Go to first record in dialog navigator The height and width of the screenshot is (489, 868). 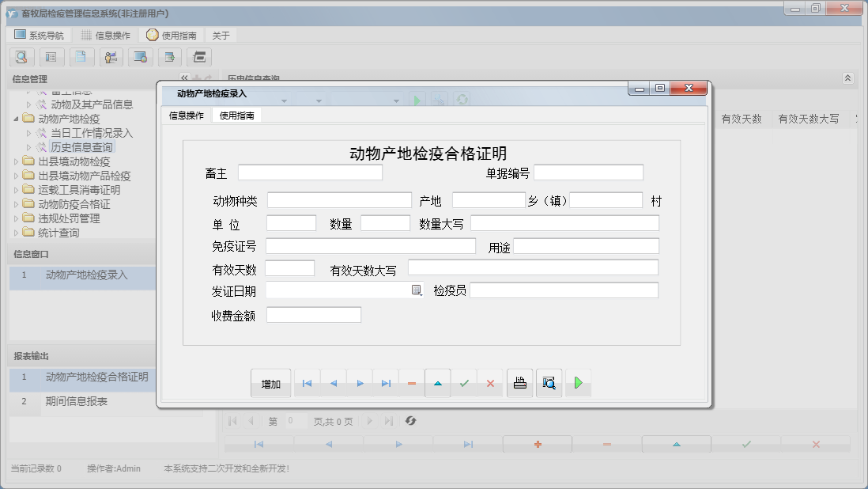click(307, 384)
